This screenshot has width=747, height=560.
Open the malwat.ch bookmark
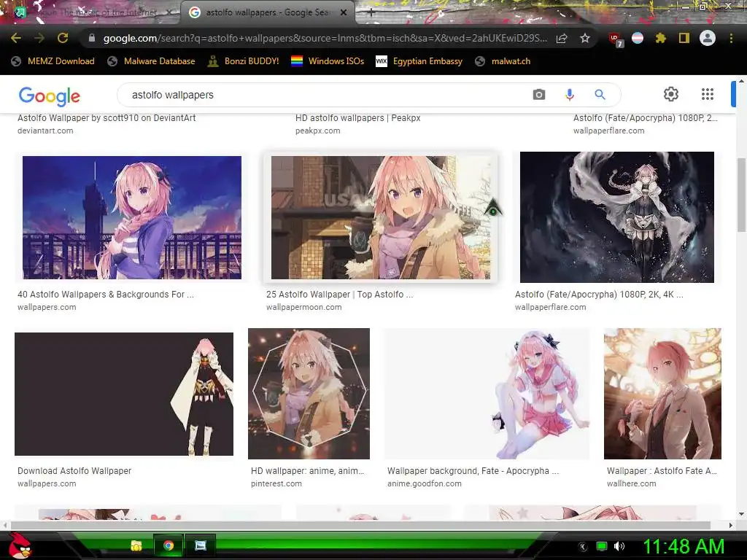pyautogui.click(x=503, y=61)
